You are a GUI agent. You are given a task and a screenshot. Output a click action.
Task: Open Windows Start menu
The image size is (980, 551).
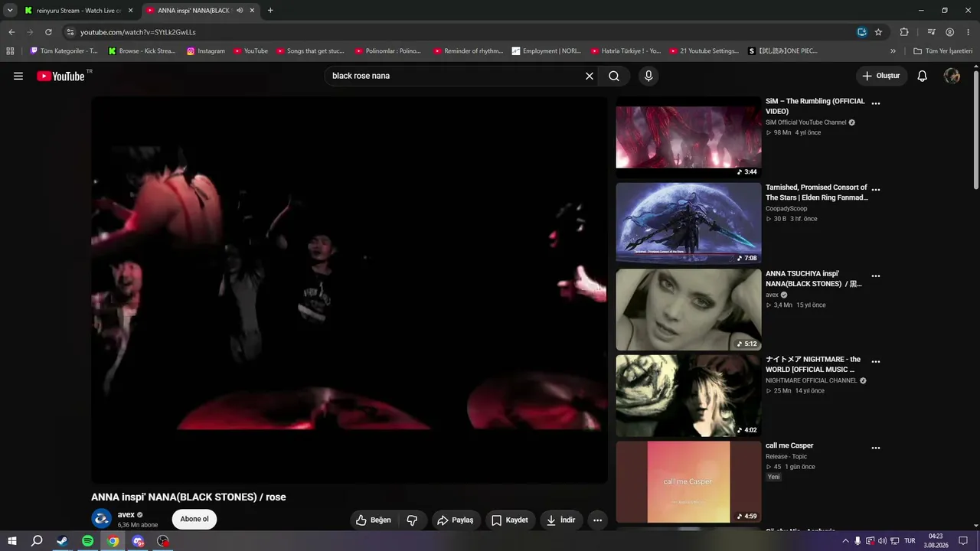pyautogui.click(x=11, y=541)
